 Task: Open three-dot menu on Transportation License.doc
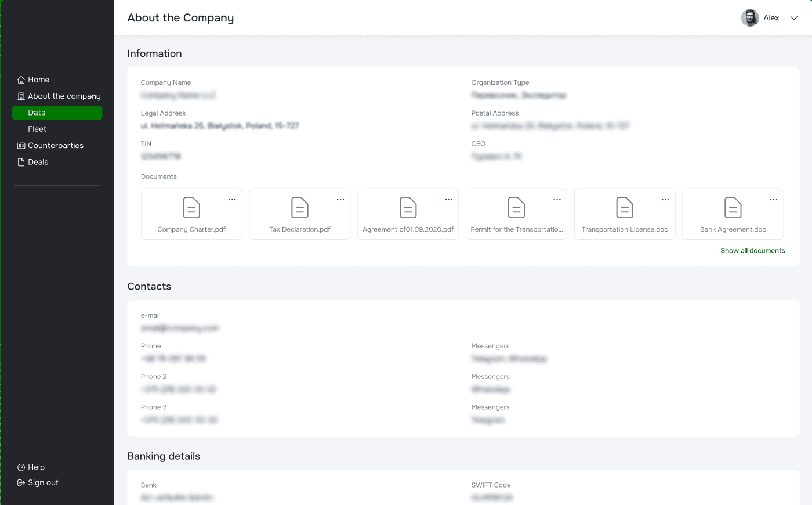pyautogui.click(x=665, y=200)
